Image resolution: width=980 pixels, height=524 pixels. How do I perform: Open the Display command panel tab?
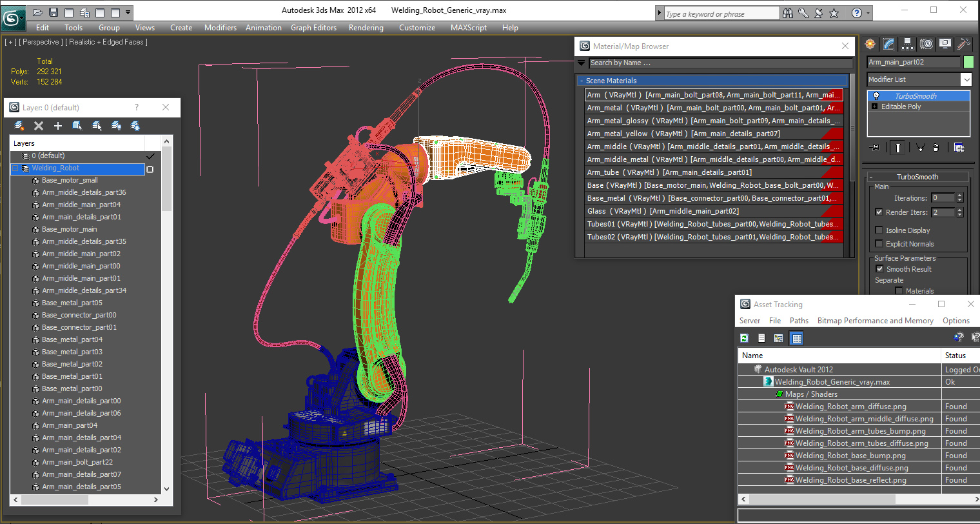[x=945, y=44]
